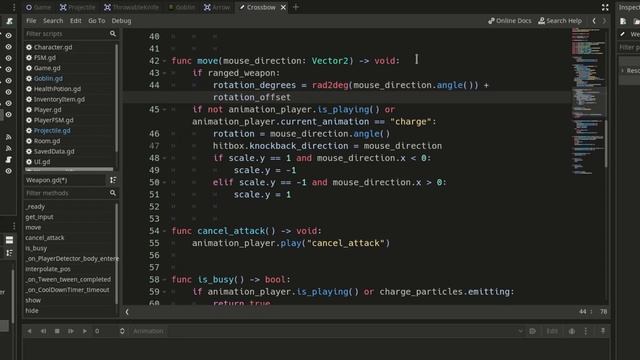The width and height of the screenshot is (640, 360).
Task: Fold the is_busy function at line 58
Action: [x=164, y=280]
